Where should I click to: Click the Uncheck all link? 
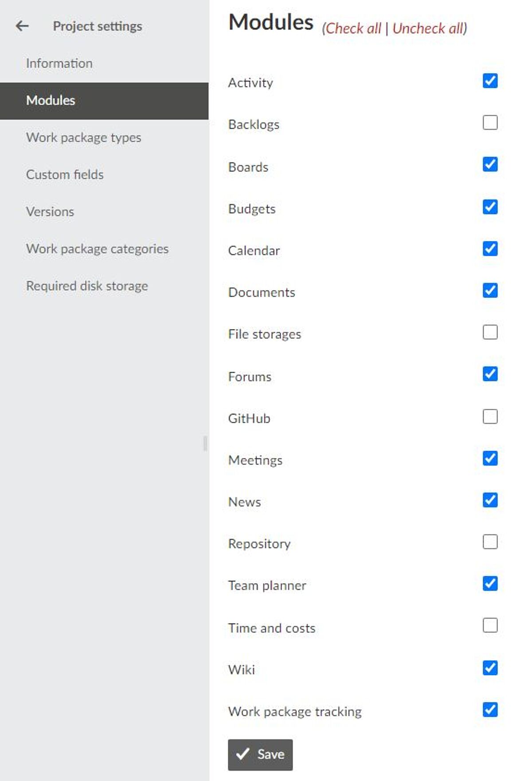pos(428,28)
